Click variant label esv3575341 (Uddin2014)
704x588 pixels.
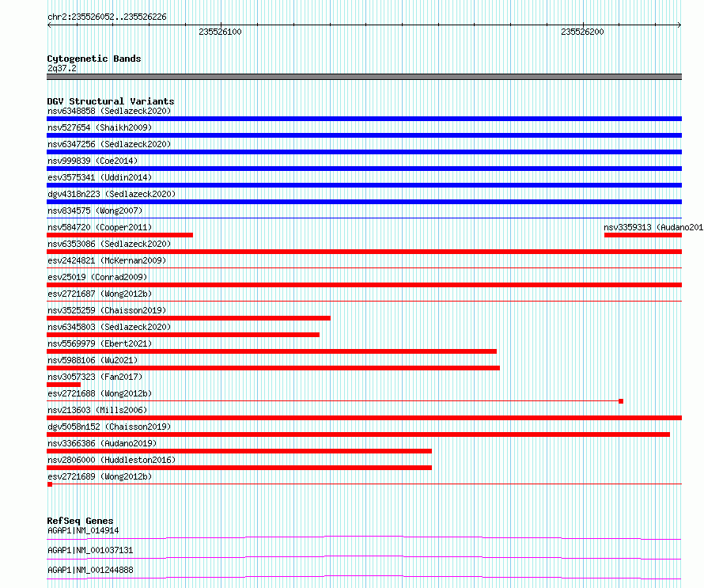point(100,177)
